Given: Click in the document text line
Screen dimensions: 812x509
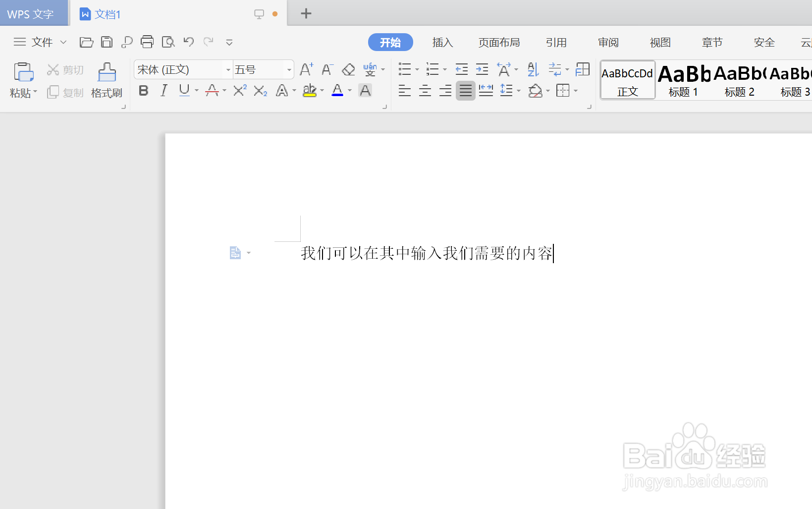Looking at the screenshot, I should tap(427, 253).
